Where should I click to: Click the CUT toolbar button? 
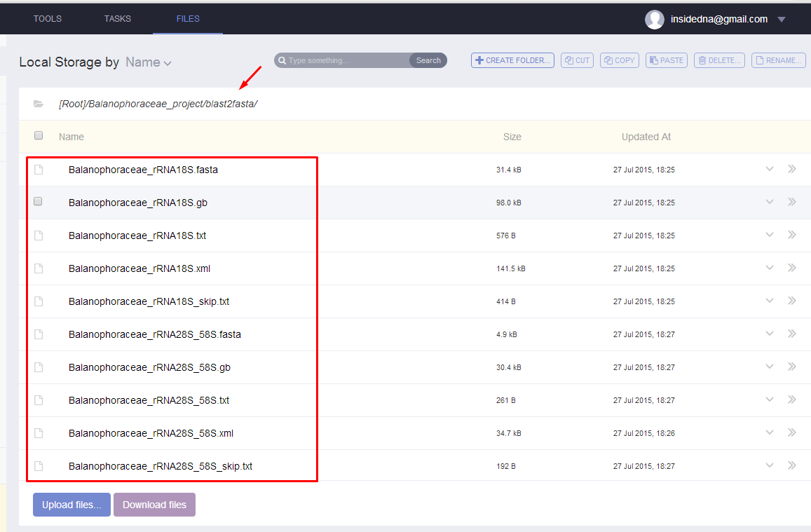tap(577, 60)
